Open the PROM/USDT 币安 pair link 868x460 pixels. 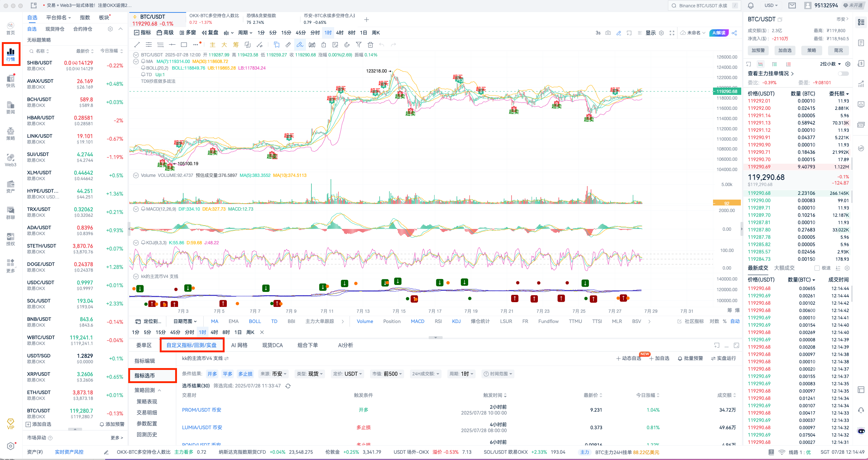[x=202, y=410]
